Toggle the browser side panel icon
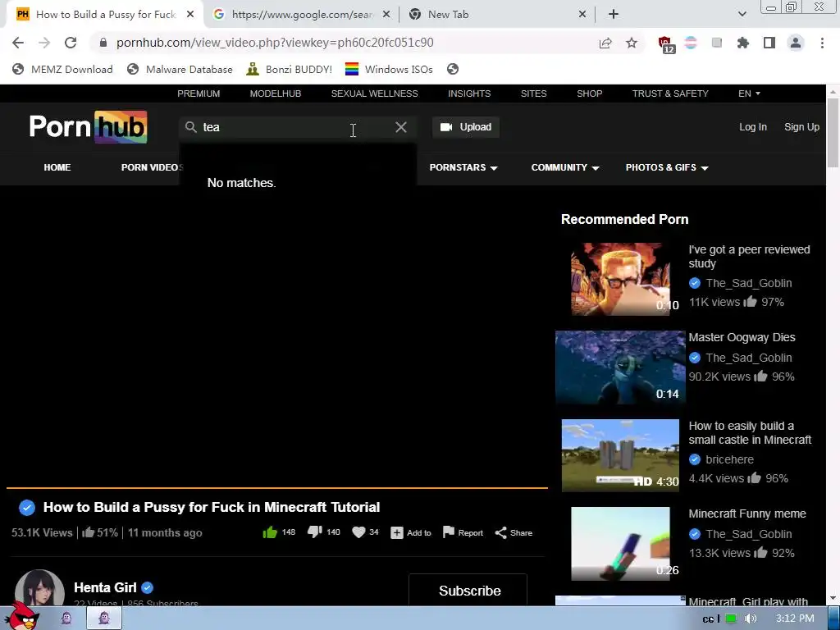840x630 pixels. point(769,43)
